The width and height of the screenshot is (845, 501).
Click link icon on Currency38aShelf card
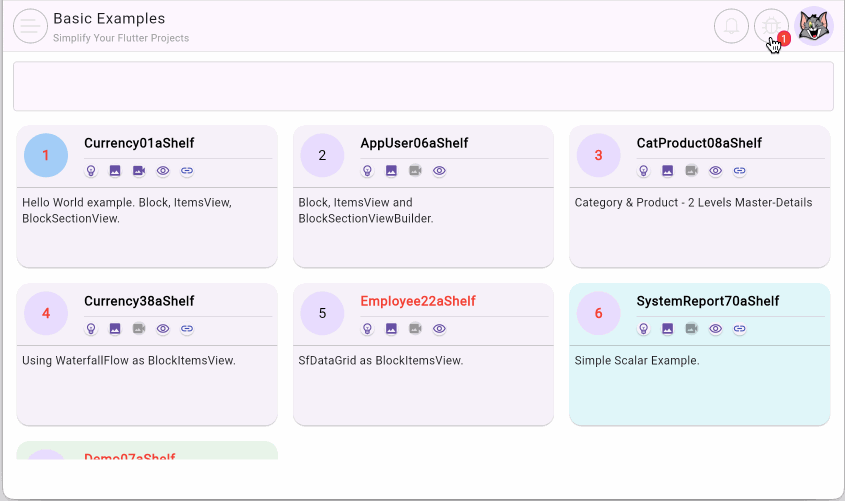pos(187,329)
